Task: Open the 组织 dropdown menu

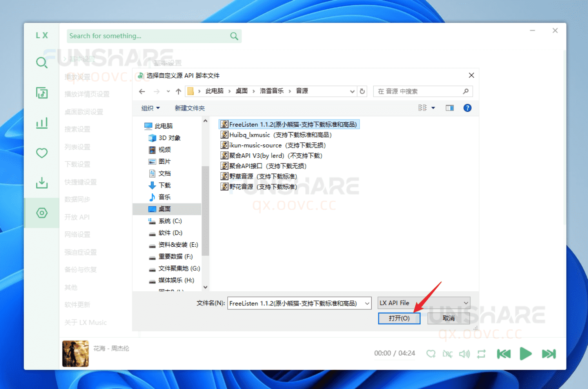Action: point(150,108)
